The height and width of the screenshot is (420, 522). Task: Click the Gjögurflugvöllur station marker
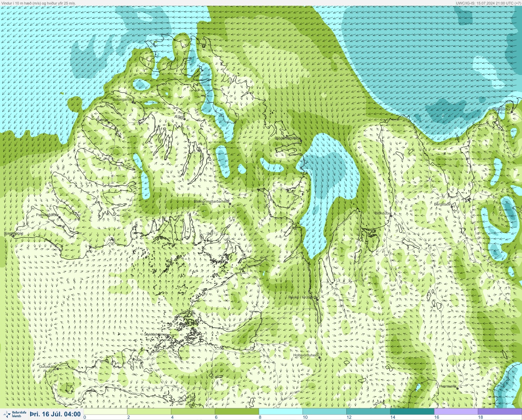click(300, 140)
